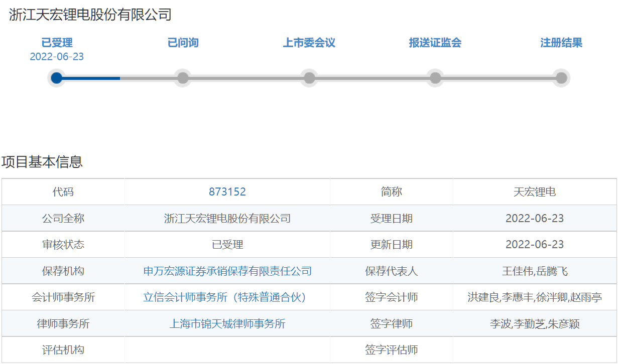The width and height of the screenshot is (618, 364).
Task: Click the 报送证监会 step label
Action: 435,43
